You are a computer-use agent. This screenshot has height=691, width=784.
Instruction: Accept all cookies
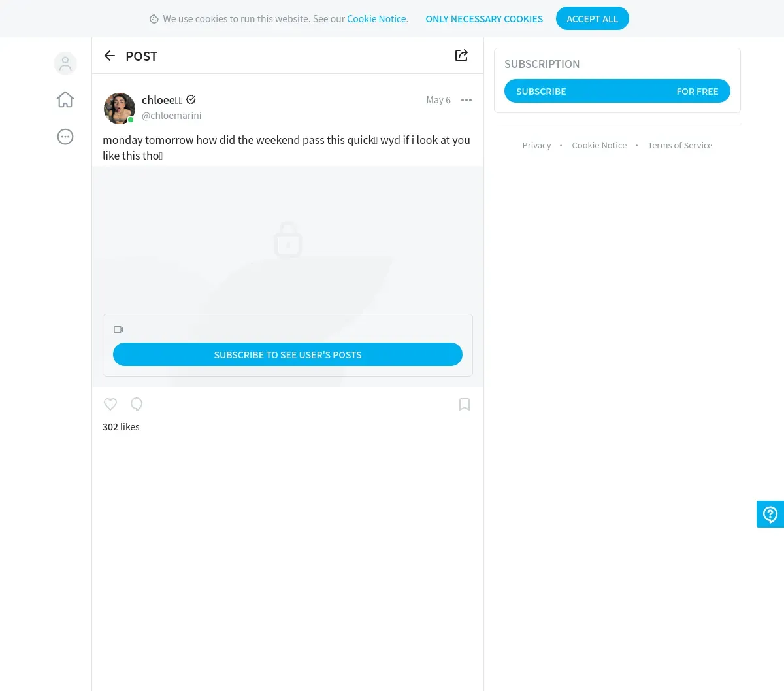(x=593, y=18)
